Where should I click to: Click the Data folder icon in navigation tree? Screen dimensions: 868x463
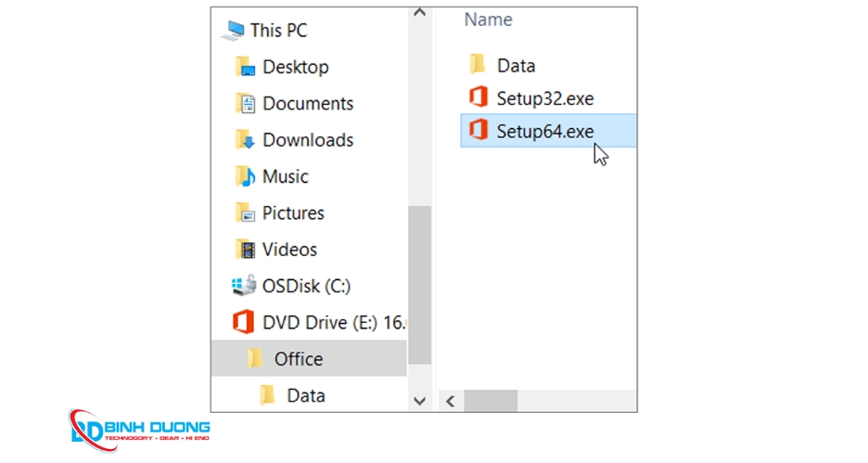[267, 395]
